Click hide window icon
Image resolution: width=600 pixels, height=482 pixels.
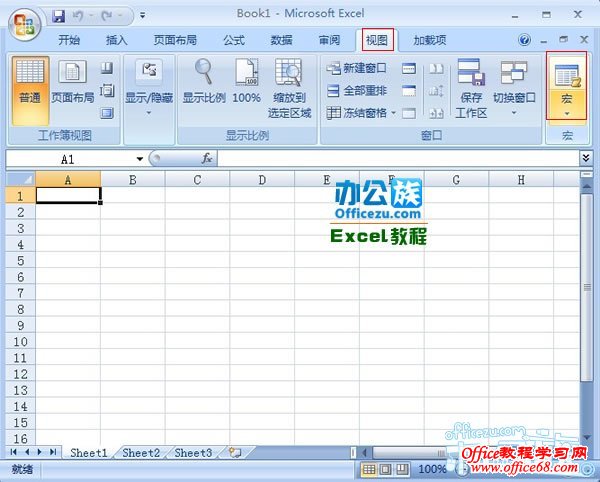click(409, 91)
